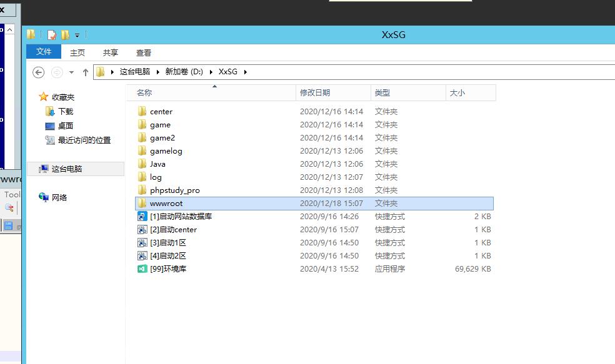
Task: Open 下载 in the favorites list
Action: tap(66, 111)
